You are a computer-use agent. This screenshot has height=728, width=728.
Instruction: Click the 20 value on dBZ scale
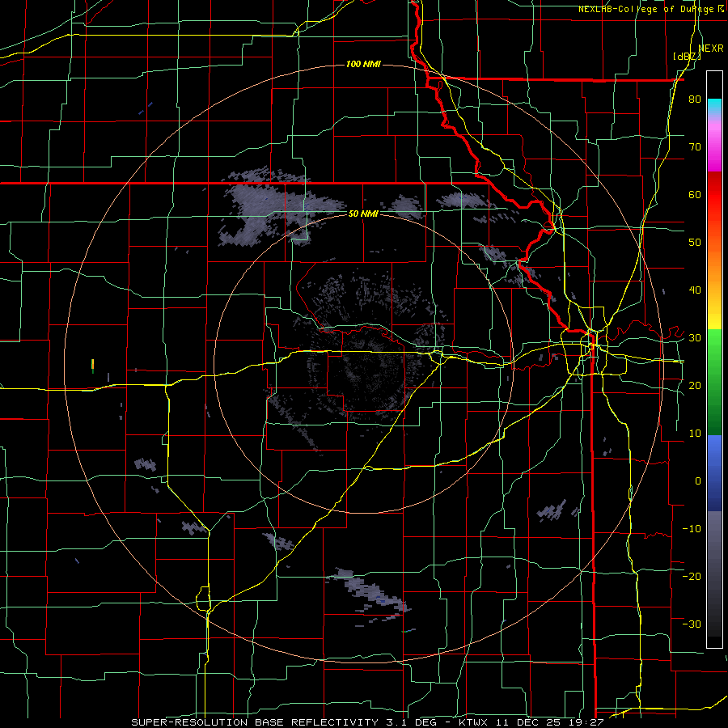695,385
